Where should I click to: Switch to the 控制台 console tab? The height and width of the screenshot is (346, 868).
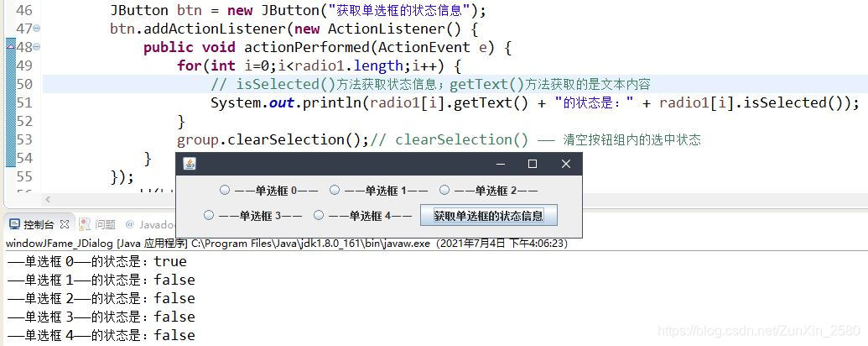coord(39,224)
